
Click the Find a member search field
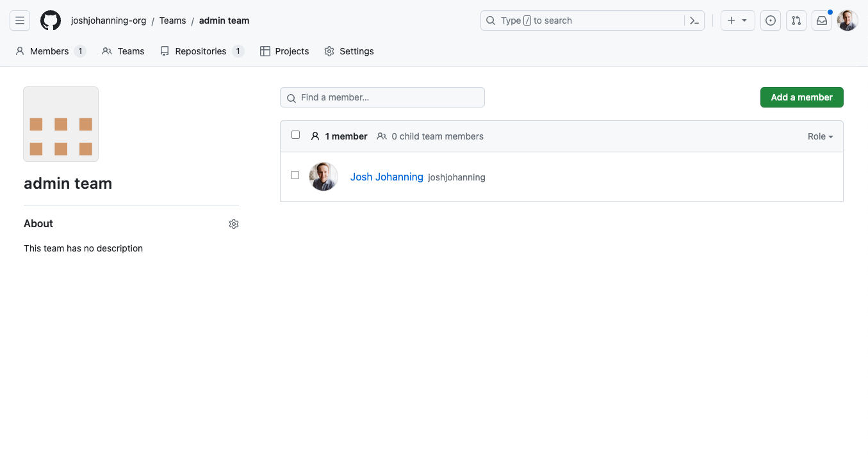tap(382, 97)
